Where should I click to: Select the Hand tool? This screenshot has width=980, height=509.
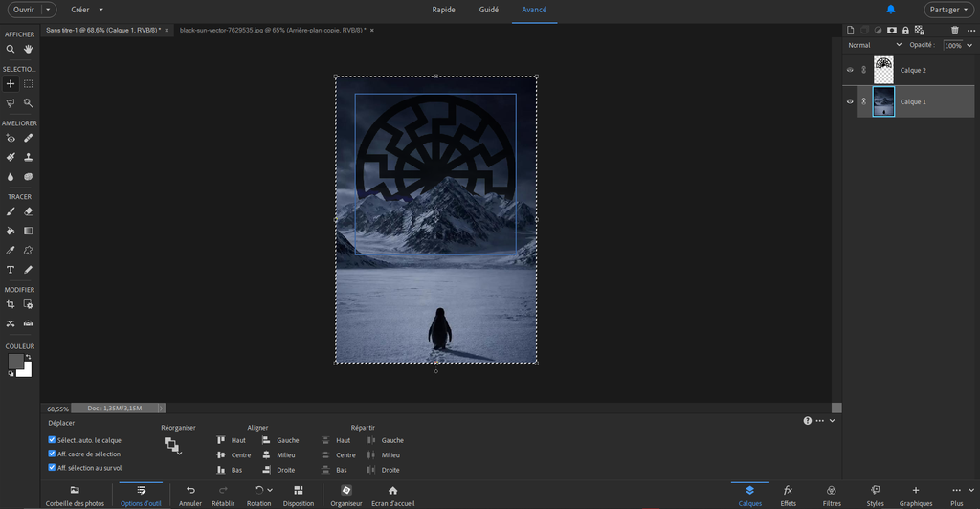click(29, 49)
